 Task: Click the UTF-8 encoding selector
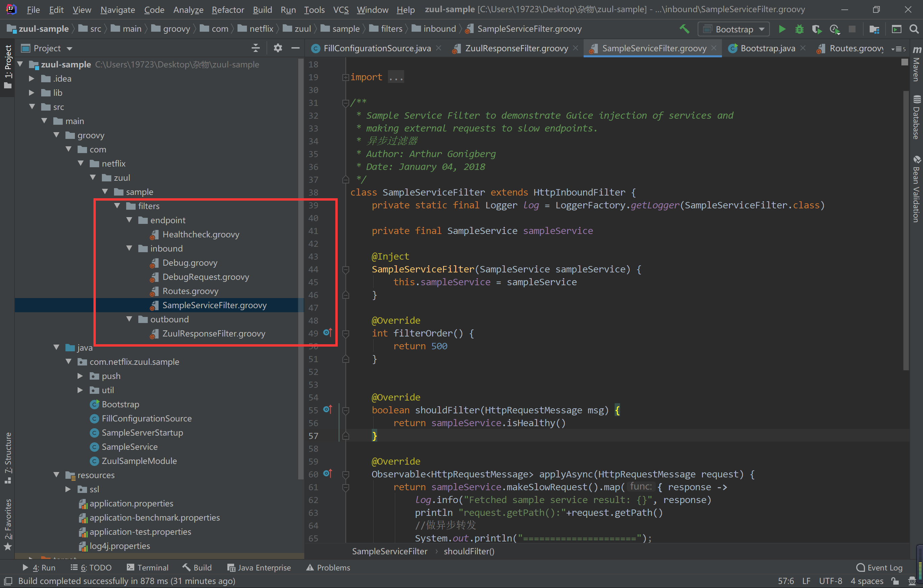pos(830,581)
